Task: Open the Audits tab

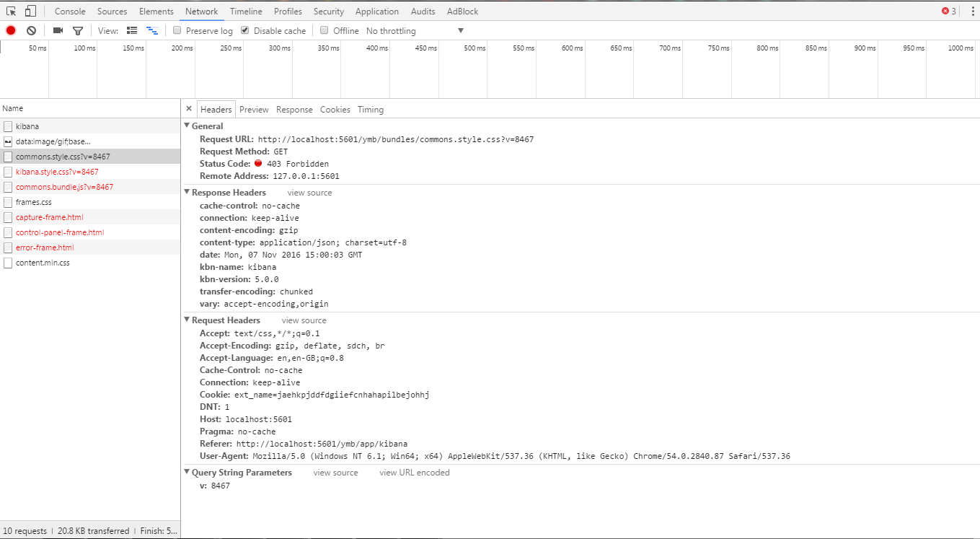Action: (423, 12)
